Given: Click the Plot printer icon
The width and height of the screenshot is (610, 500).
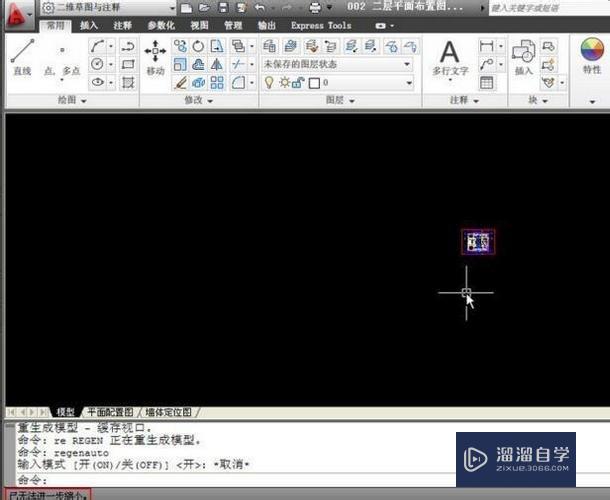Looking at the screenshot, I should 315,7.
